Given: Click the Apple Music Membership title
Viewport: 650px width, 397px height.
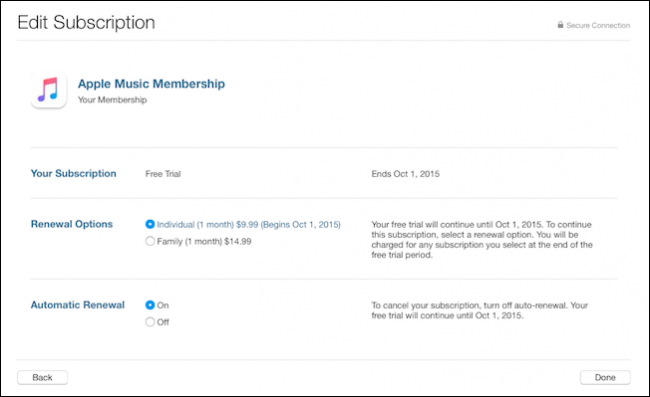Looking at the screenshot, I should click(x=151, y=84).
